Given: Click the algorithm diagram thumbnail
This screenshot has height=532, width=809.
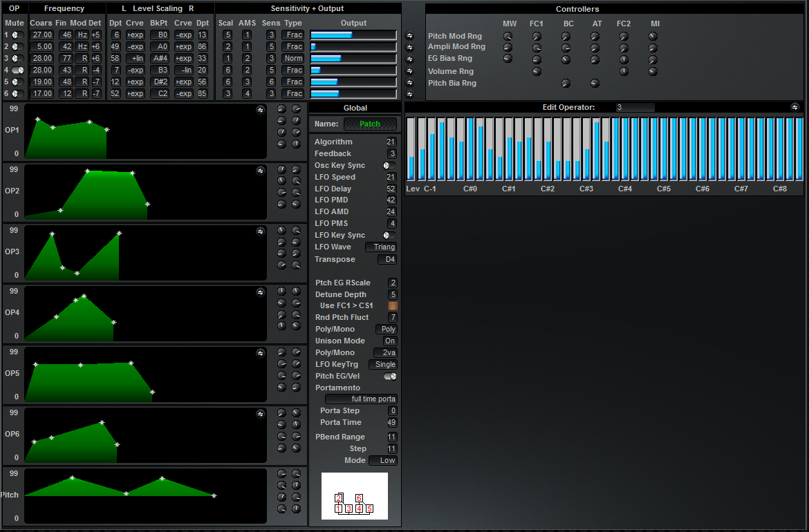Looking at the screenshot, I should pos(354,496).
